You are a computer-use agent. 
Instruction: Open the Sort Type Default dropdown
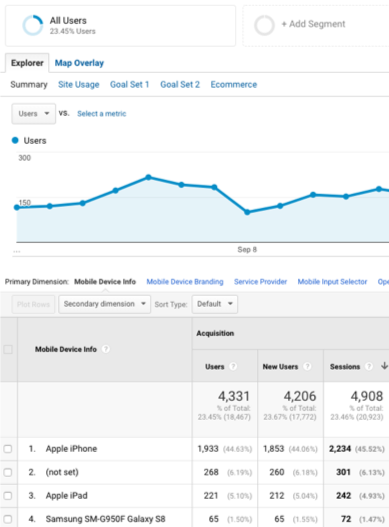(x=215, y=304)
